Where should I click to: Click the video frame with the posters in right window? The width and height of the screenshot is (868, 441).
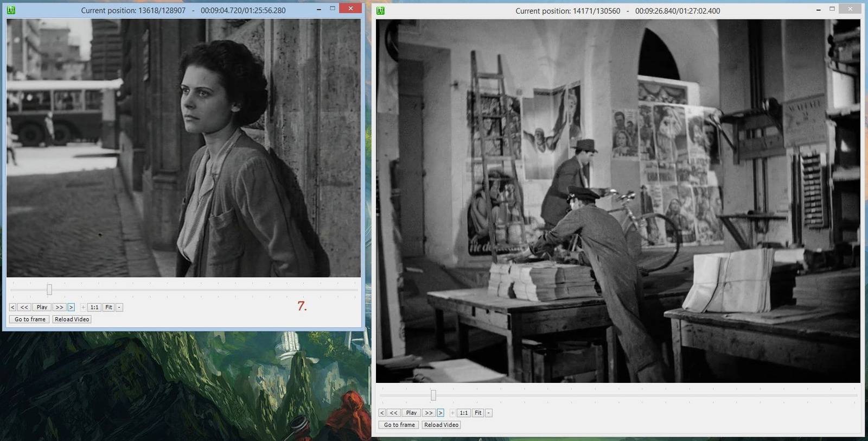pyautogui.click(x=618, y=201)
